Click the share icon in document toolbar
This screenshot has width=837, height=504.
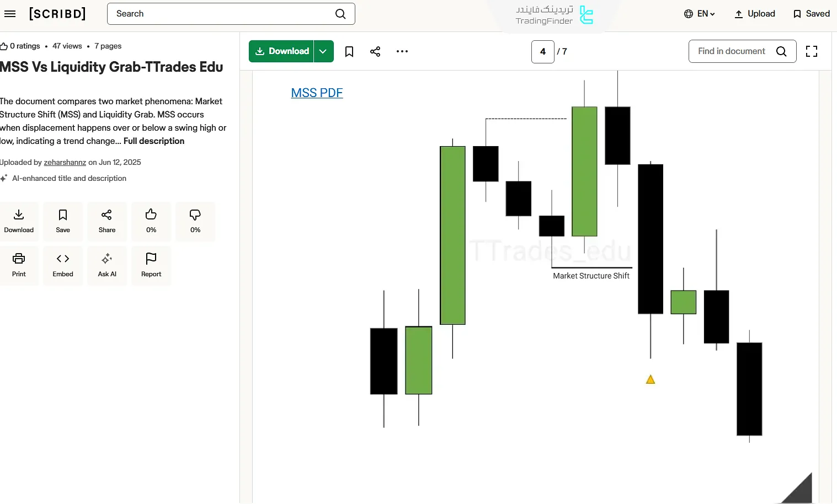375,51
